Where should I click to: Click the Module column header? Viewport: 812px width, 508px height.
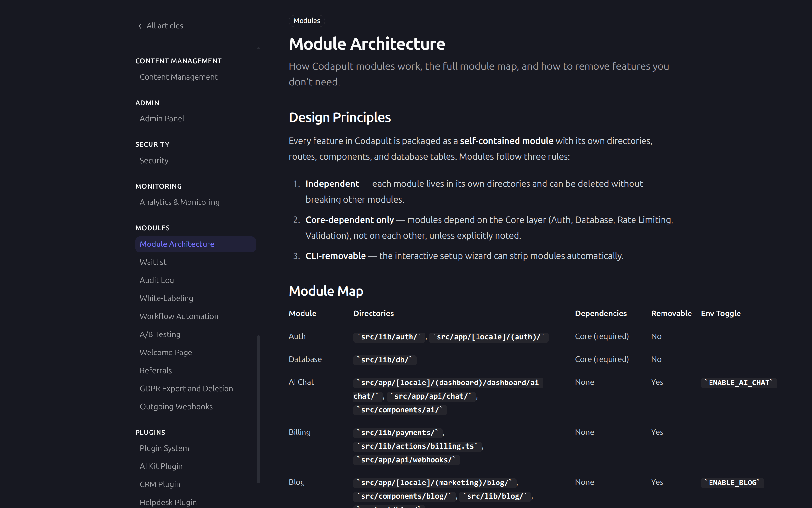(x=302, y=314)
